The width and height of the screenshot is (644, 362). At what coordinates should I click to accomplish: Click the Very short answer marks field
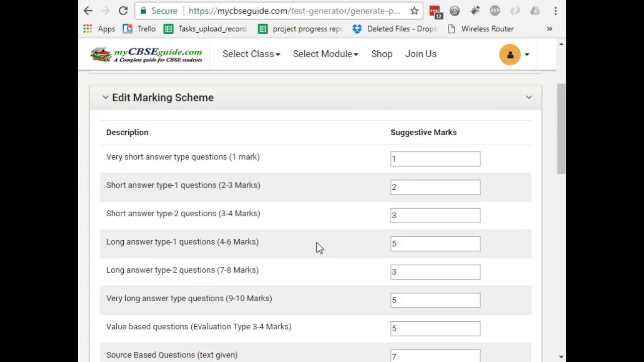[435, 159]
